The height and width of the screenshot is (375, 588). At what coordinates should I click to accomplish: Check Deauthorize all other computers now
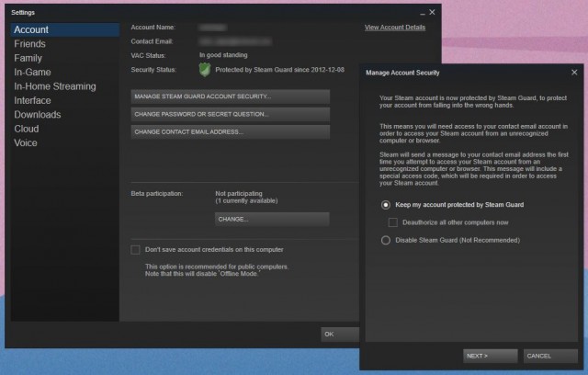393,222
